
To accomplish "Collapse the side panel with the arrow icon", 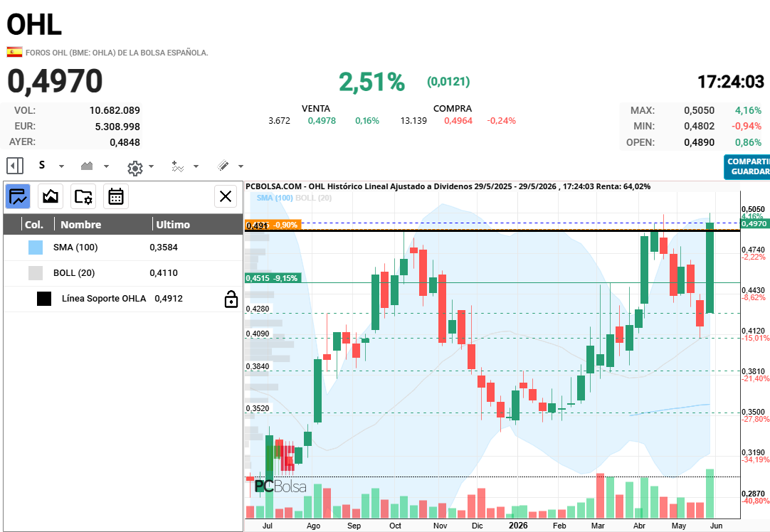I will coord(15,166).
